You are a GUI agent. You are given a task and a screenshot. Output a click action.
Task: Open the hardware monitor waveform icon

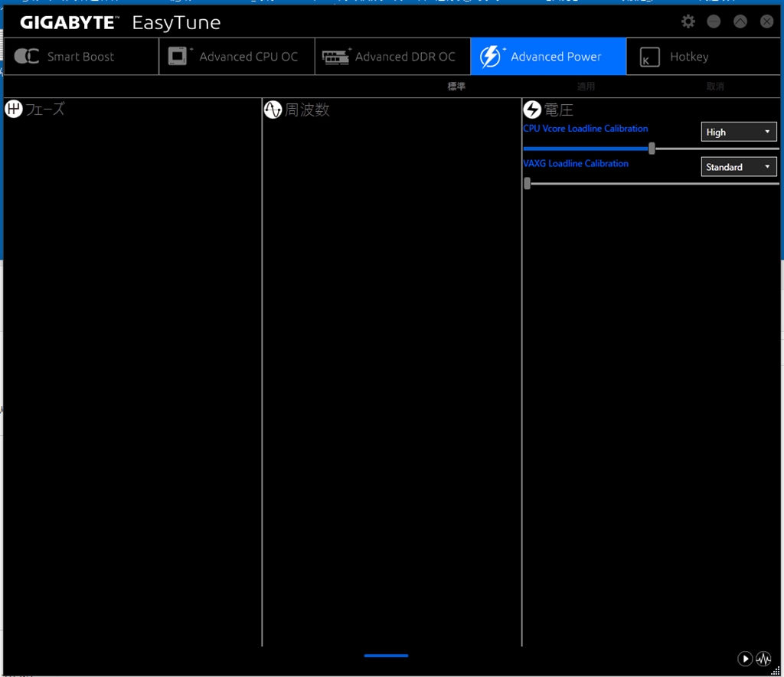point(763,659)
